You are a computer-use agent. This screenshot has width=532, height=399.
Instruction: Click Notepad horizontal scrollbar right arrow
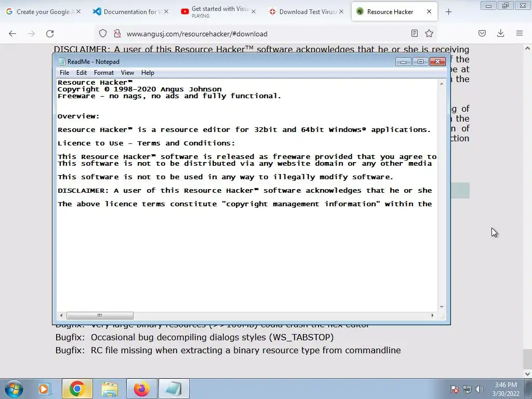pos(432,315)
